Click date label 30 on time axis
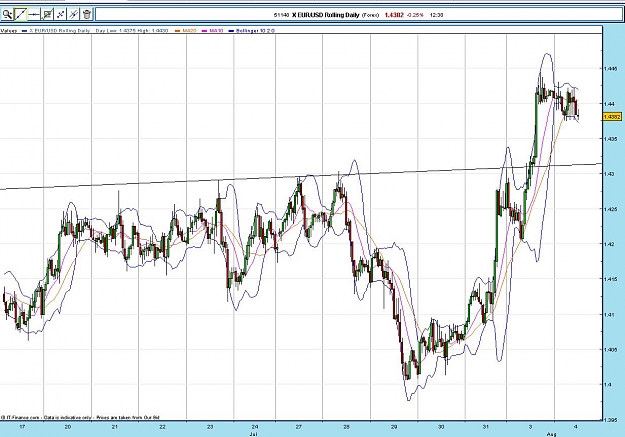This screenshot has width=625, height=437. (x=441, y=427)
